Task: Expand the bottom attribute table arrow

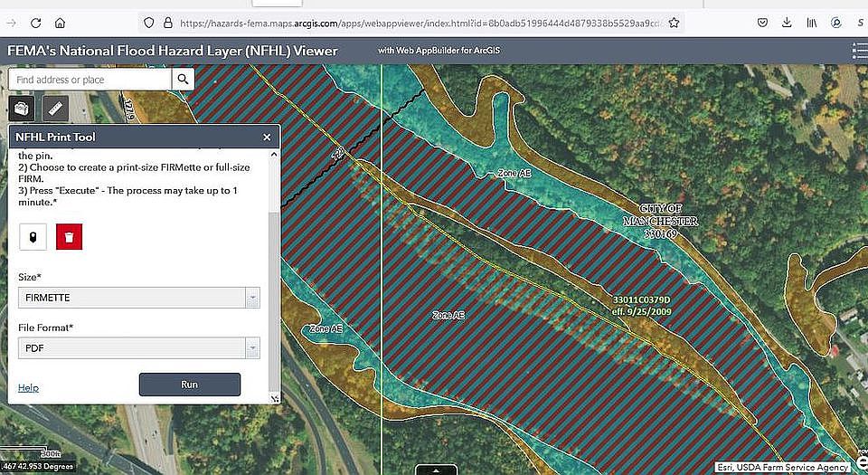Action: coord(435,470)
